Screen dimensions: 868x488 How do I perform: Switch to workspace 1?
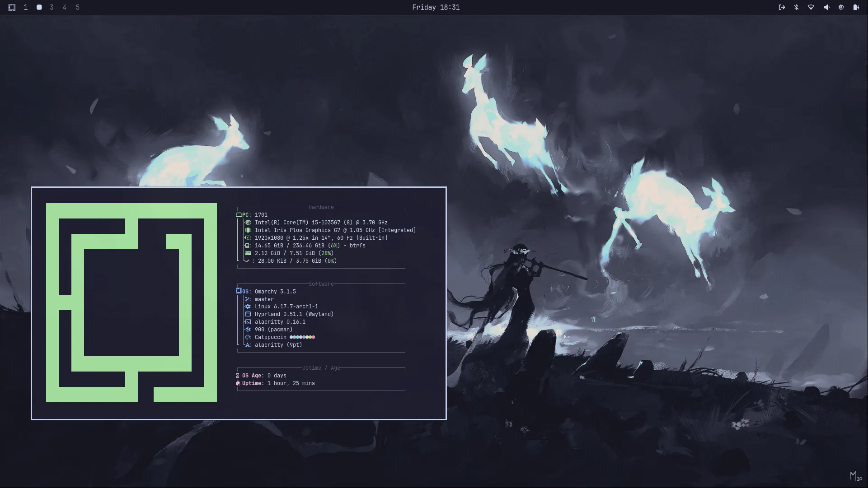[26, 7]
